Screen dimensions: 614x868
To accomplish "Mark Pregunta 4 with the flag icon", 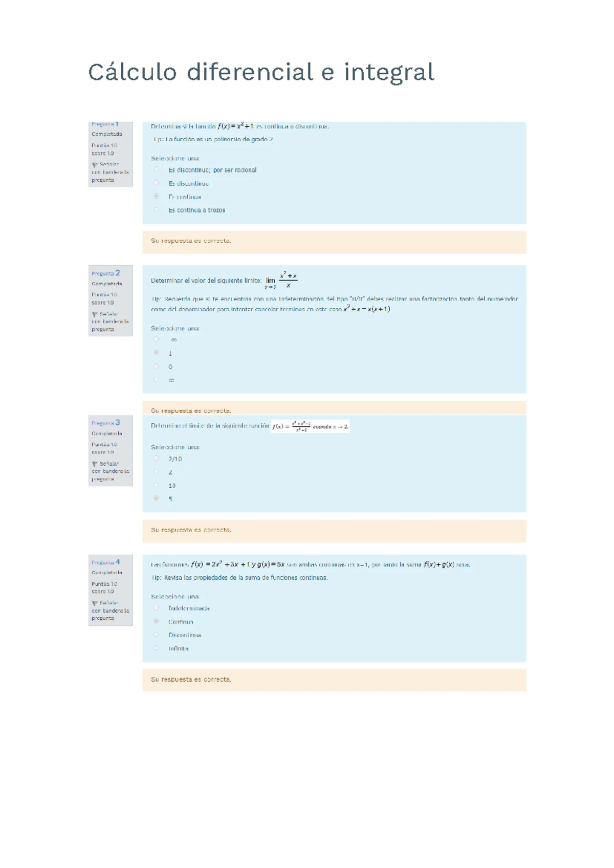I will [x=95, y=603].
